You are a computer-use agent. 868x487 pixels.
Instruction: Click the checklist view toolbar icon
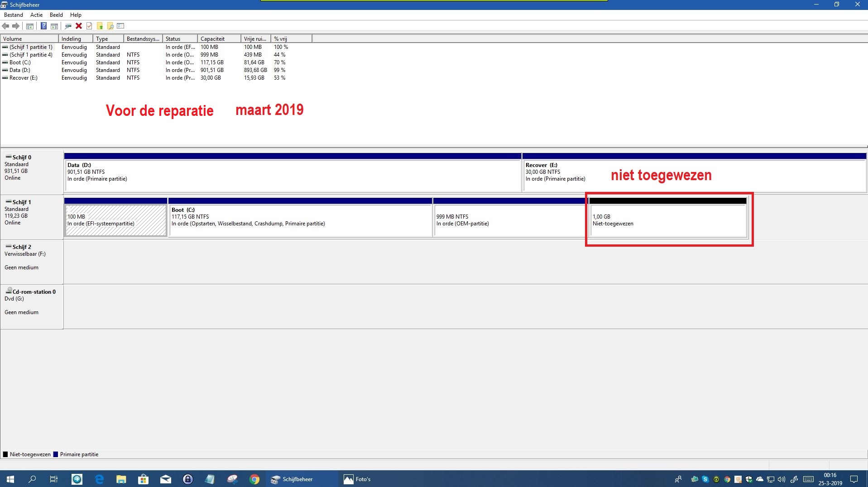tap(120, 26)
